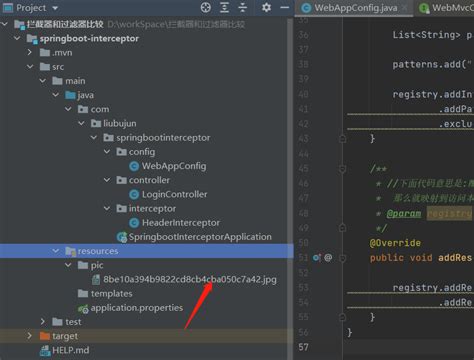
Task: Toggle the fold marker on line 43
Action: click(x=342, y=139)
